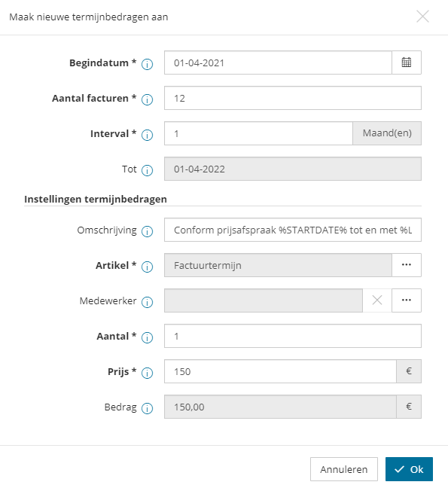
Task: Click the Interval number field
Action: pos(258,133)
